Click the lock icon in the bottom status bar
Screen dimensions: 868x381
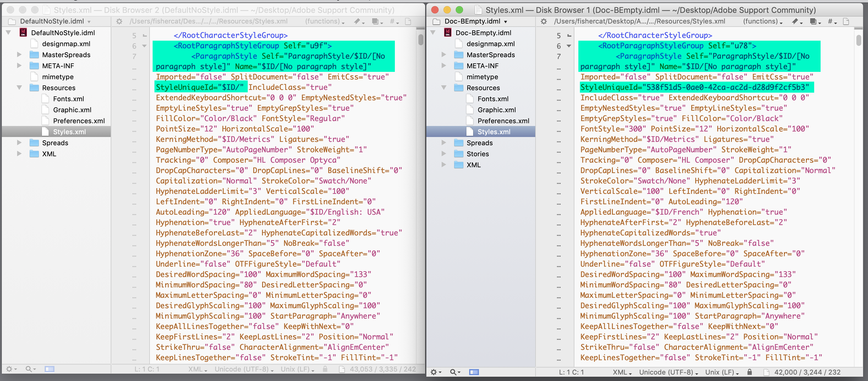tap(750, 372)
